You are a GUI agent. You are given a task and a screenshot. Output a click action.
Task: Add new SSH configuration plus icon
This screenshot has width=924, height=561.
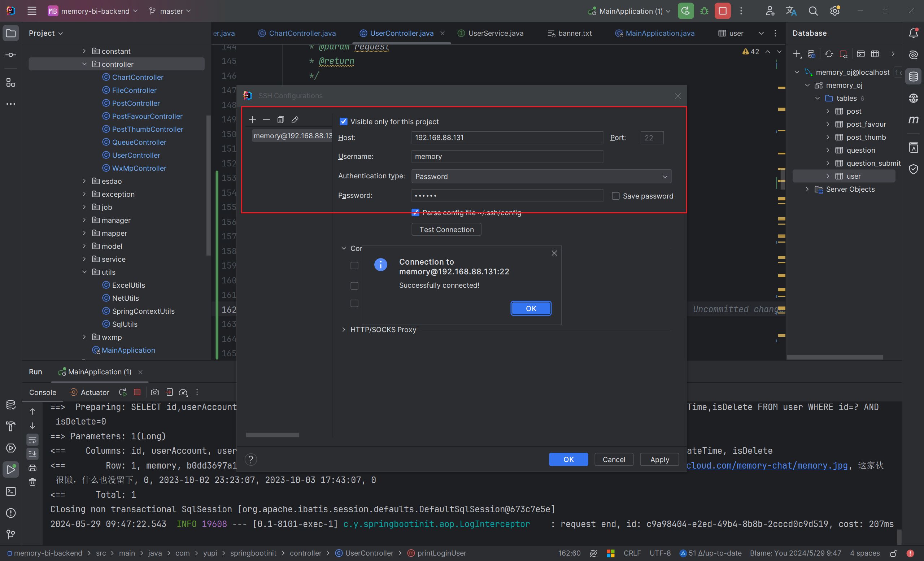click(x=252, y=119)
